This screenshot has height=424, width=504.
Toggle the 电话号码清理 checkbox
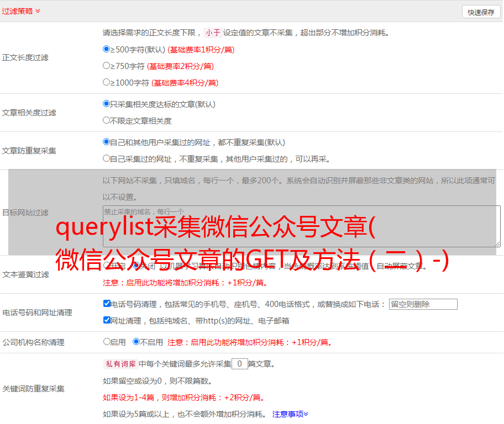107,304
